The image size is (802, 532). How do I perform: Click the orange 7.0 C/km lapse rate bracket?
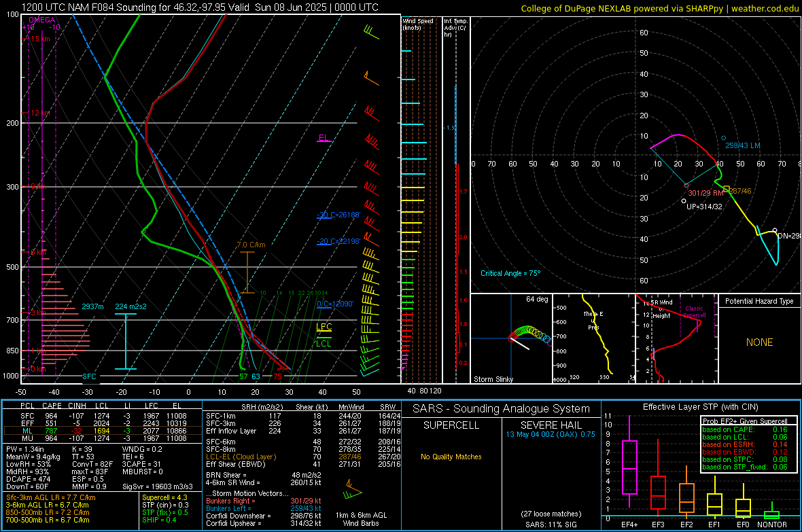point(247,272)
